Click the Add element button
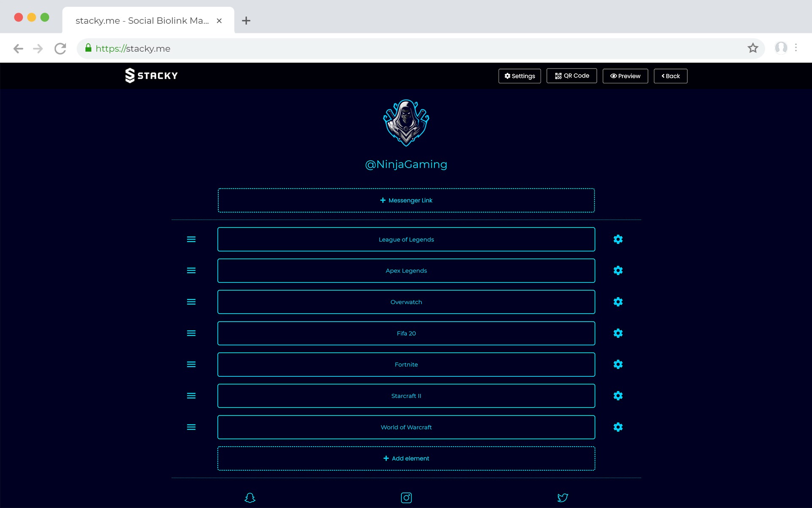This screenshot has width=812, height=508. point(406,458)
